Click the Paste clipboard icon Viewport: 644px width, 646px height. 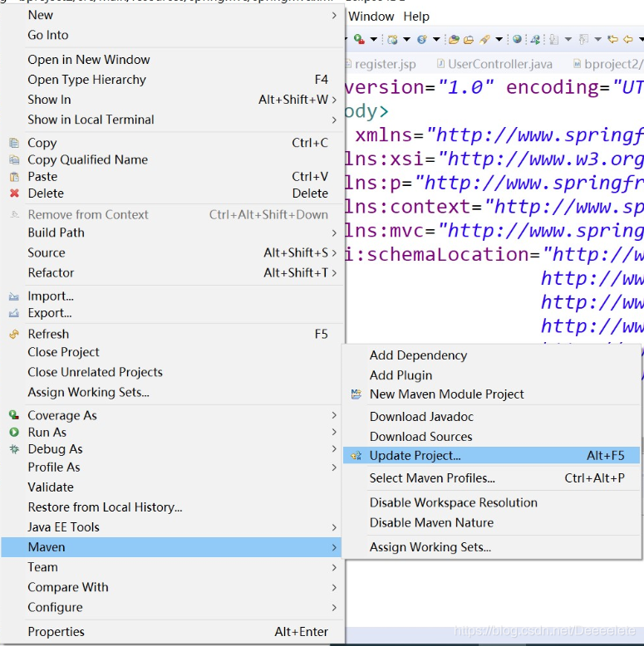[14, 177]
